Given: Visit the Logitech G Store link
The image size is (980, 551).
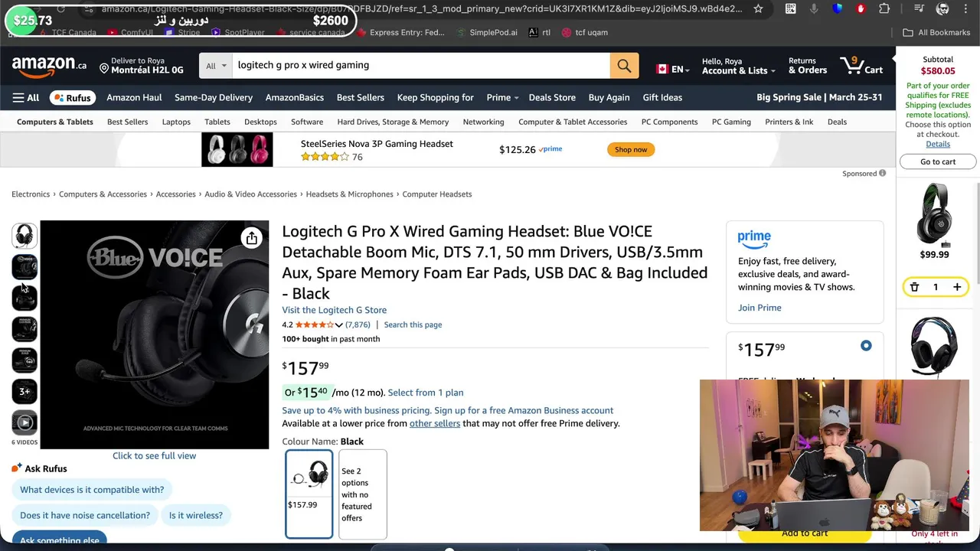Looking at the screenshot, I should [334, 310].
